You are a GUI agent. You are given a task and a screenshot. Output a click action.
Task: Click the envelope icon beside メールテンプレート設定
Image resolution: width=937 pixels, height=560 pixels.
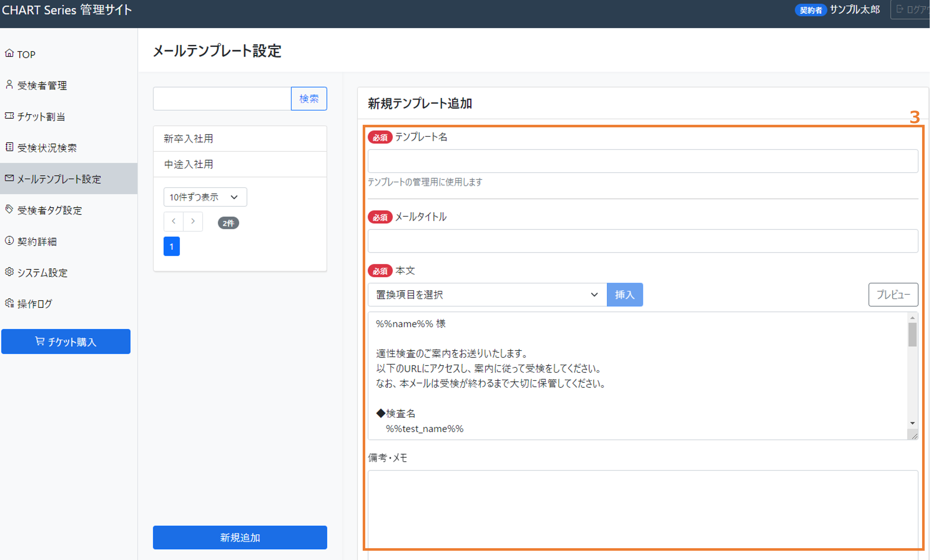(9, 178)
